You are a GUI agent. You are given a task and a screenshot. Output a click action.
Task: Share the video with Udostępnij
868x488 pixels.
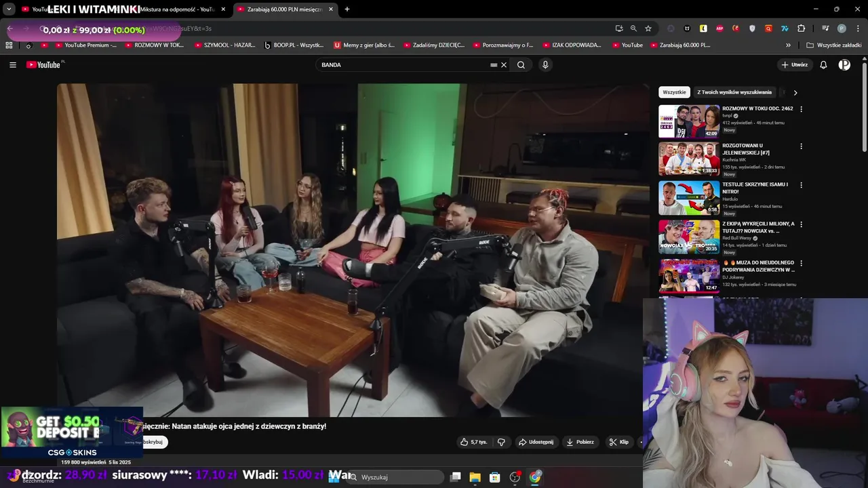tap(536, 442)
